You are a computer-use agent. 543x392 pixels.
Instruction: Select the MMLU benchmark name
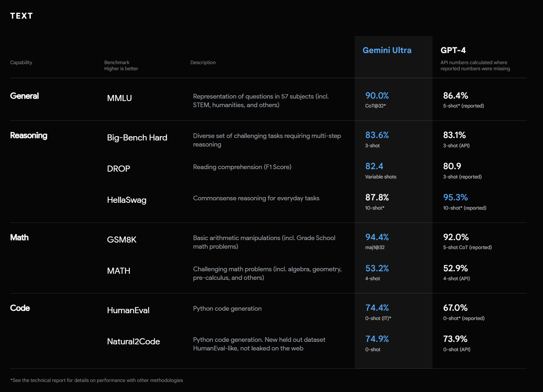point(119,98)
